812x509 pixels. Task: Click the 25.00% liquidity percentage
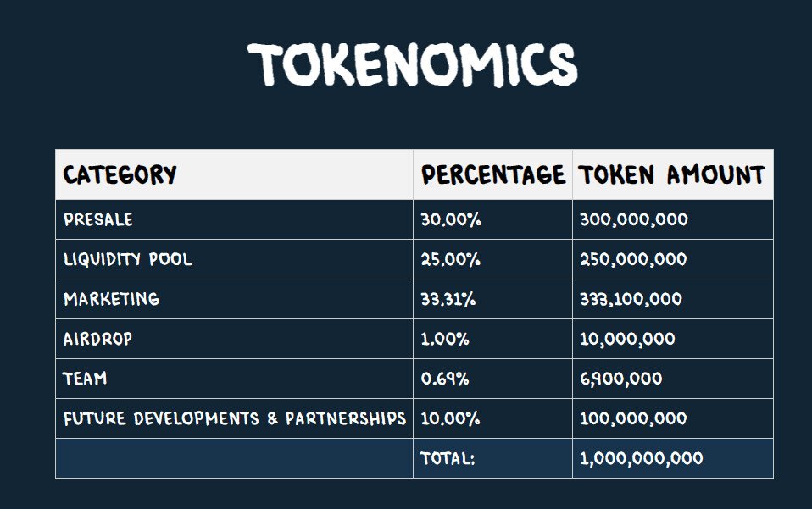(x=451, y=259)
